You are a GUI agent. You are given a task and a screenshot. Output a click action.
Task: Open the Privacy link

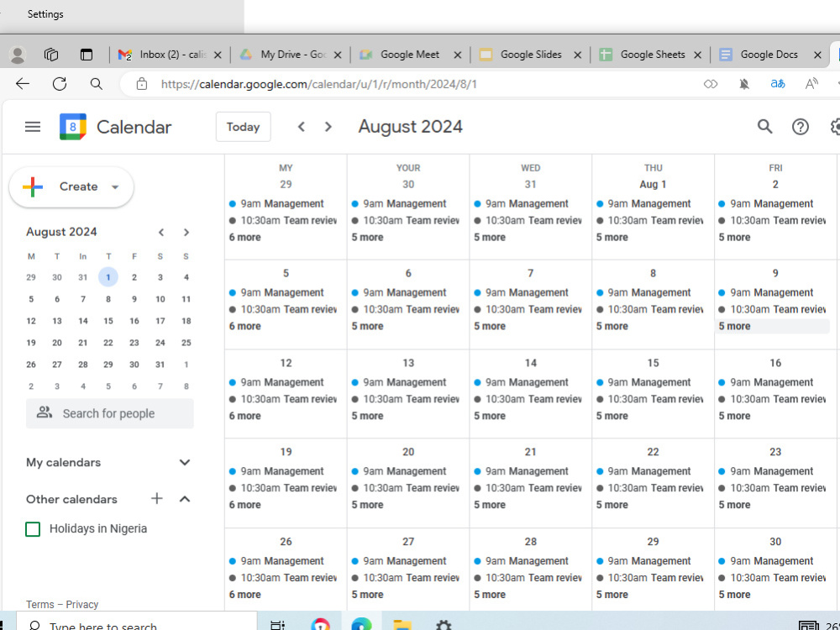[82, 604]
